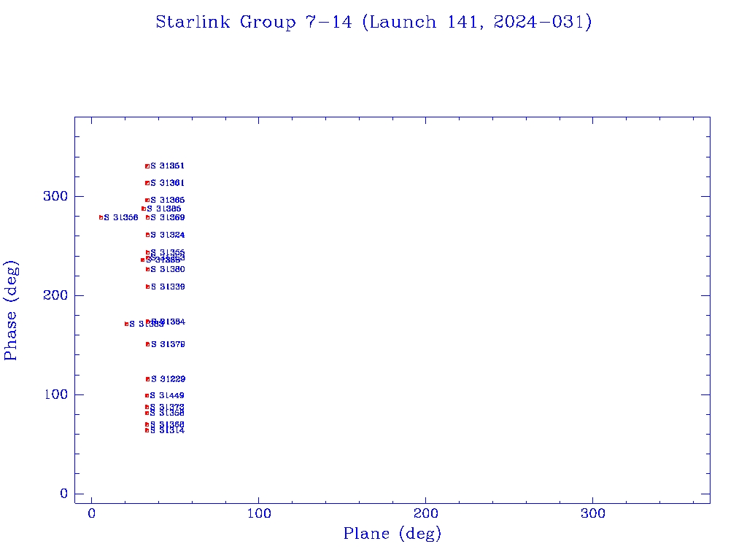The width and height of the screenshot is (747, 560).
Task: Click the S 31449 satellite marker
Action: click(x=147, y=396)
